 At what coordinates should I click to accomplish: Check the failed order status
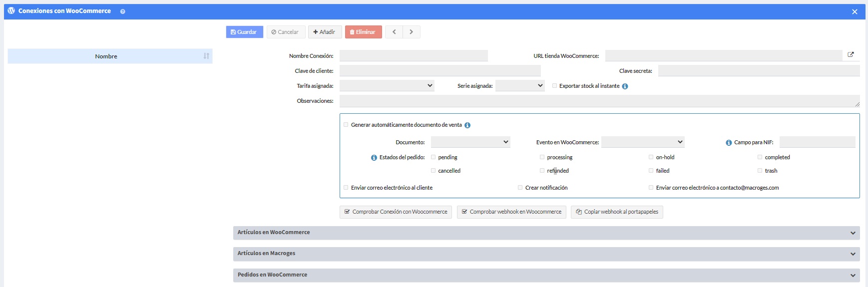coord(651,171)
